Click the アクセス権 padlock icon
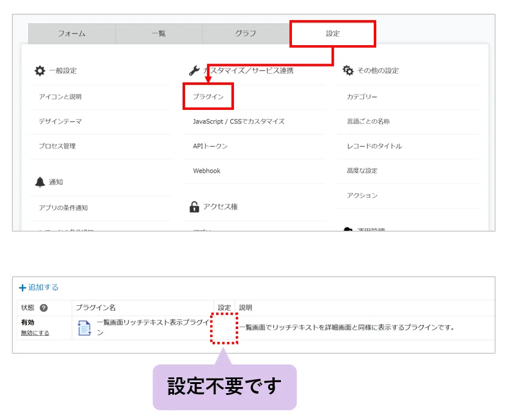 point(194,207)
